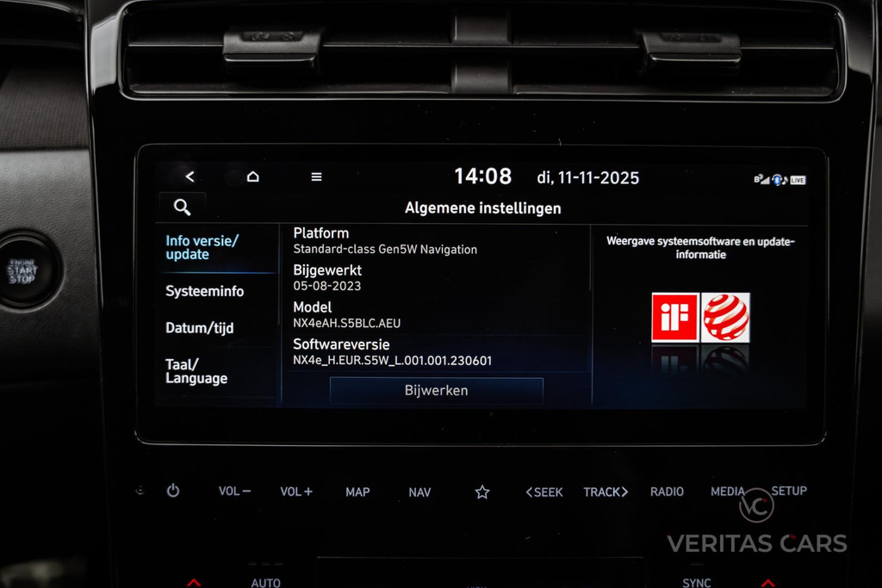Tap the back arrow icon

pos(189,176)
